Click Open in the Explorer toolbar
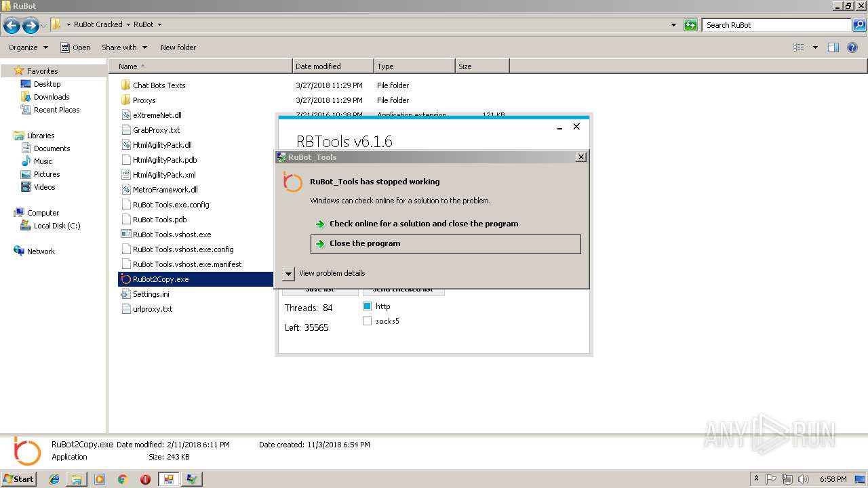 coord(75,47)
